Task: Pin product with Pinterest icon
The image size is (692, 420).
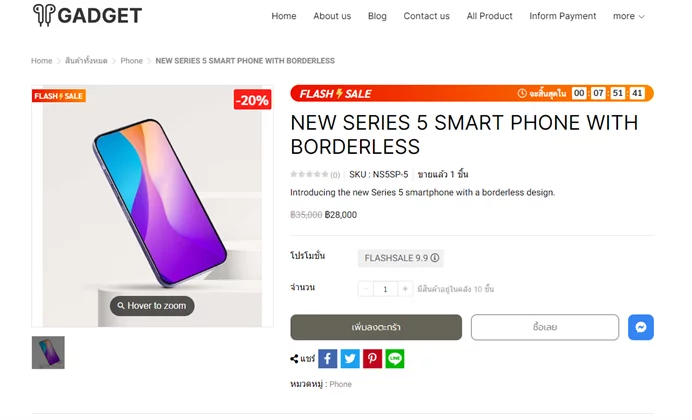Action: point(372,359)
